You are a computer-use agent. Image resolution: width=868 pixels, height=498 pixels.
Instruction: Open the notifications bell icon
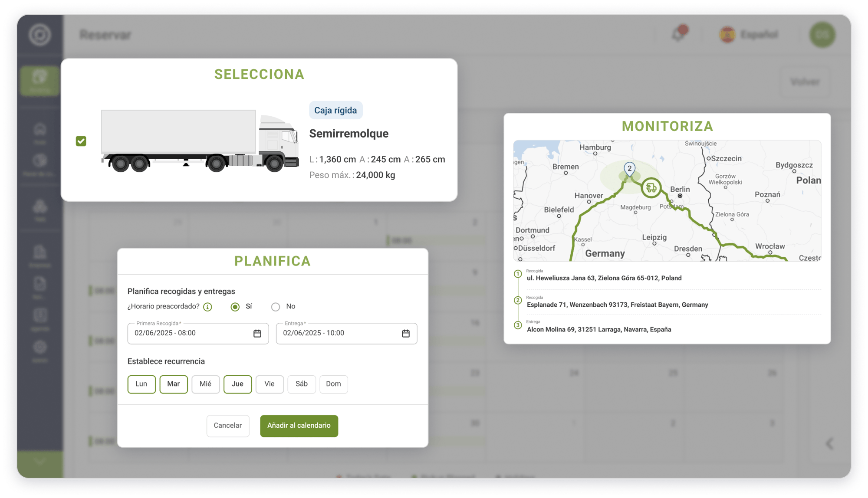pyautogui.click(x=678, y=34)
